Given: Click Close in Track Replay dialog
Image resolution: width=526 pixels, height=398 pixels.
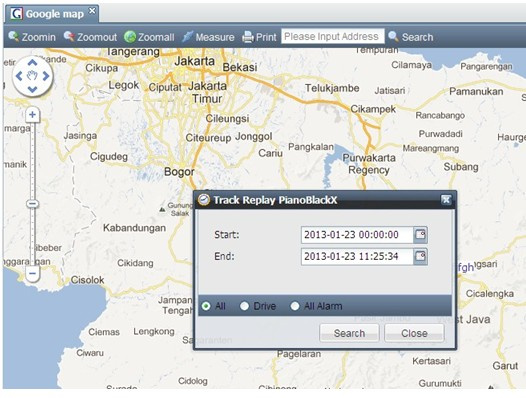Looking at the screenshot, I should tap(414, 333).
